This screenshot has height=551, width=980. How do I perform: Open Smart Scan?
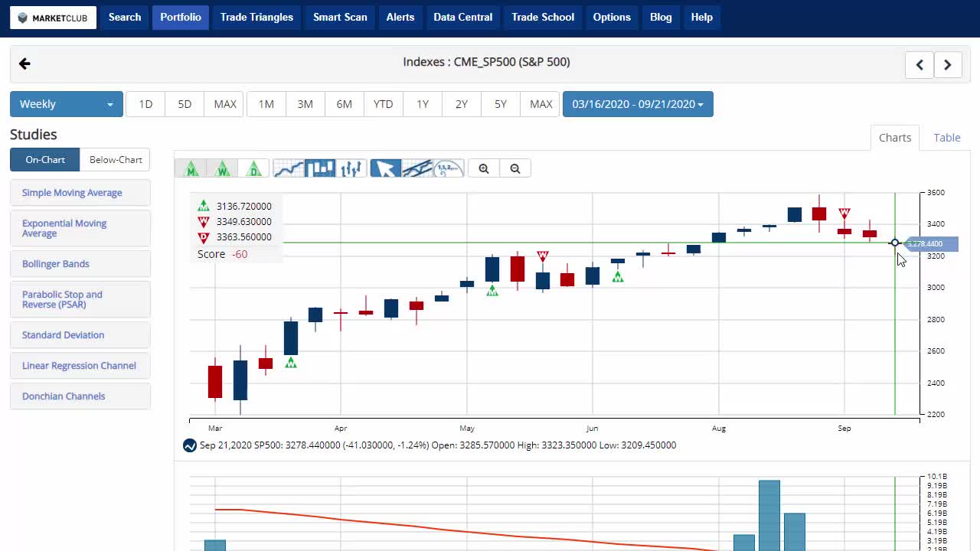tap(340, 17)
